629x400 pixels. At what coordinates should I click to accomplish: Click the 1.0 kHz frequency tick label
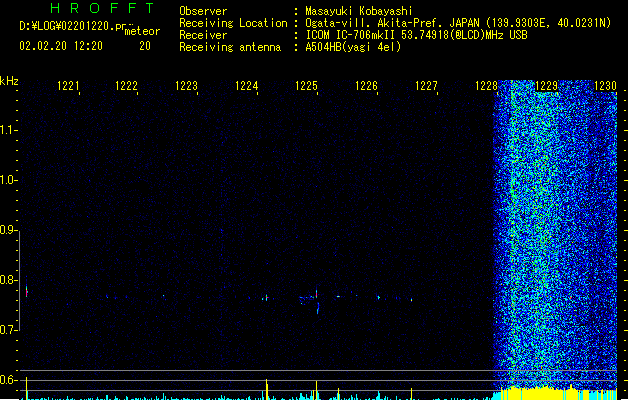point(8,180)
